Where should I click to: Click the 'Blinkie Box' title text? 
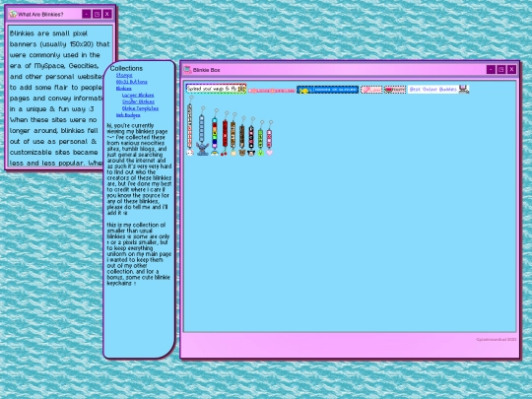pyautogui.click(x=206, y=70)
